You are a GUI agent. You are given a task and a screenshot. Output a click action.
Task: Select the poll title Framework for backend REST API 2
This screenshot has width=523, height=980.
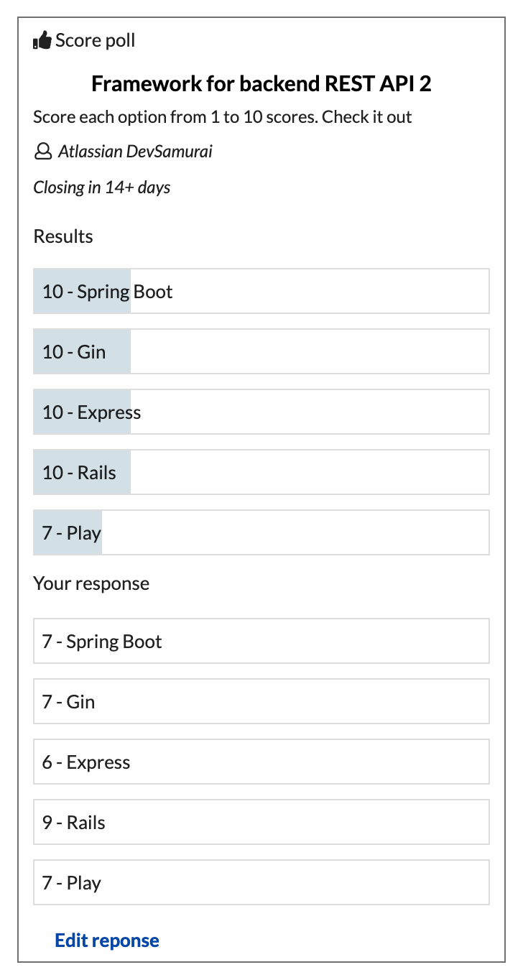(x=261, y=84)
